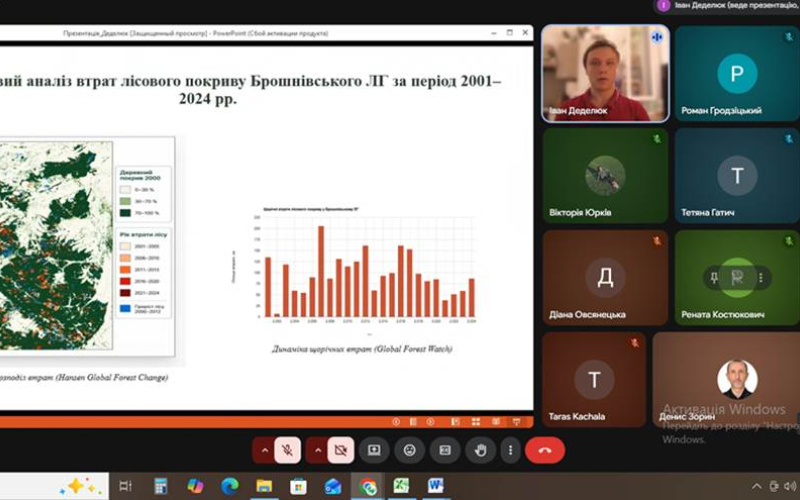The width and height of the screenshot is (800, 500).
Task: Unmute the microphone in Meet
Action: tap(287, 450)
